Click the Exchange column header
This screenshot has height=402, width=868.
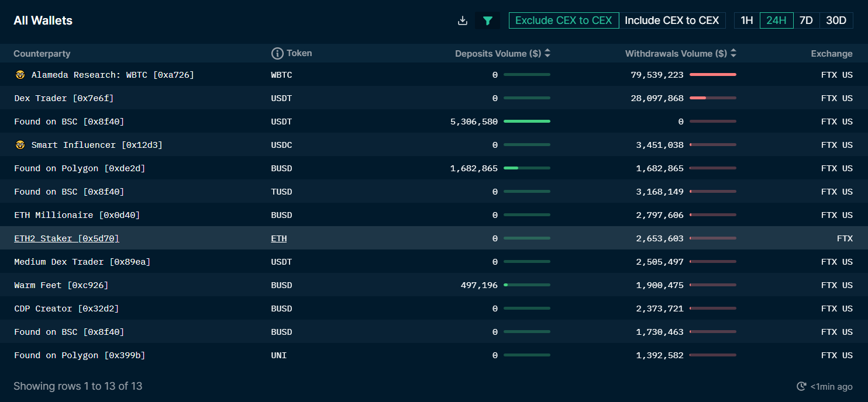[832, 54]
